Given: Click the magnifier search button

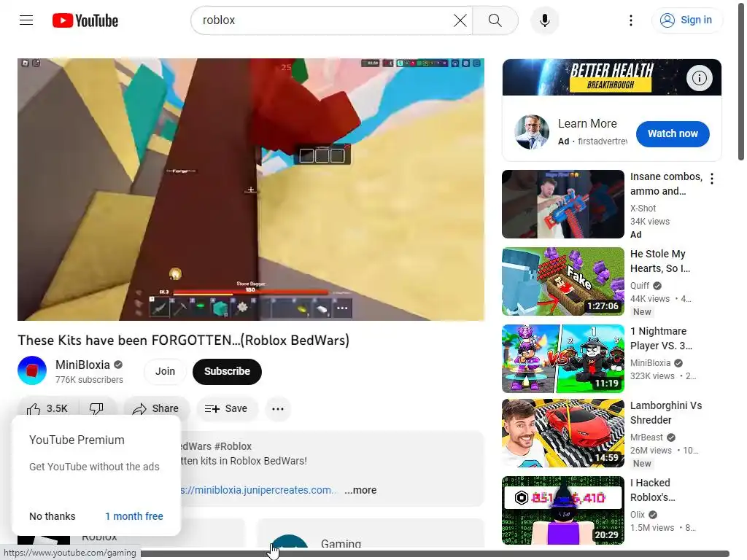Looking at the screenshot, I should (495, 20).
